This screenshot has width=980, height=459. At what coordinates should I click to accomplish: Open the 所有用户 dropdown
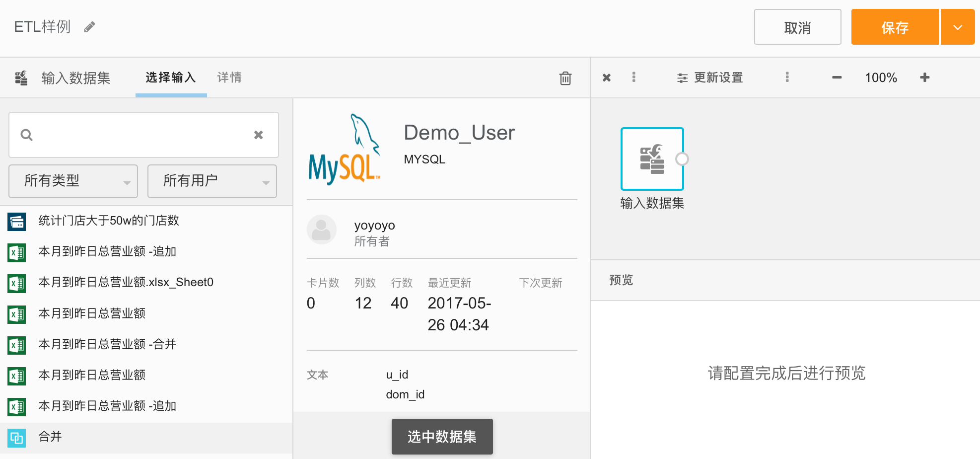click(212, 181)
